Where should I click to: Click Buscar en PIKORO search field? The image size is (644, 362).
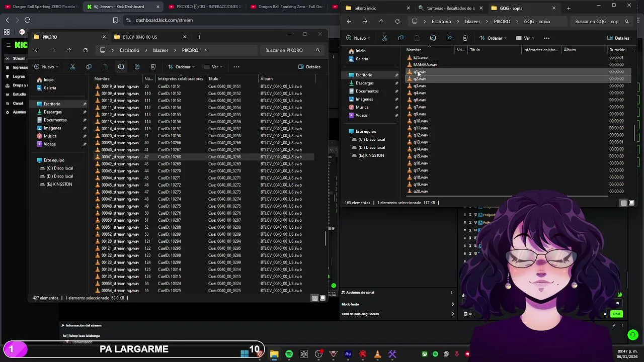point(292,50)
